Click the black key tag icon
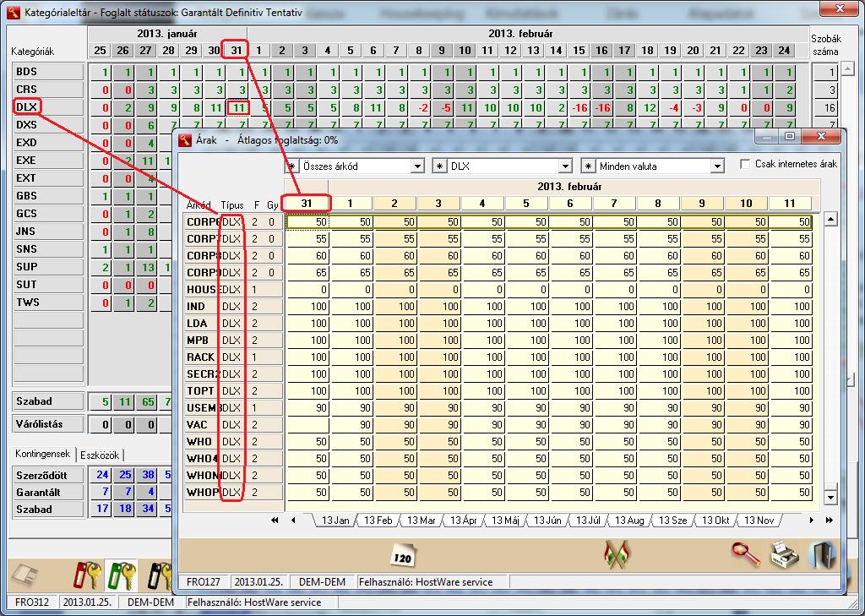This screenshot has height=616, width=865. click(x=159, y=575)
